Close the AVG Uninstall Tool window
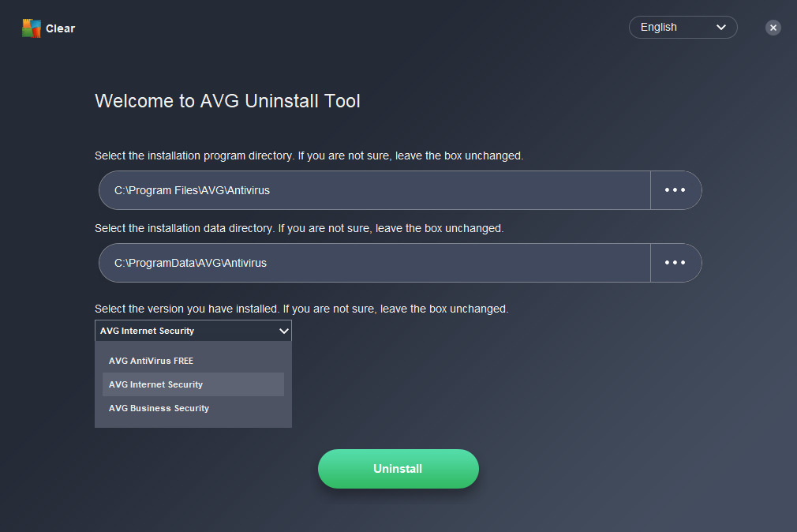Screen dimensions: 797x532 tap(773, 28)
